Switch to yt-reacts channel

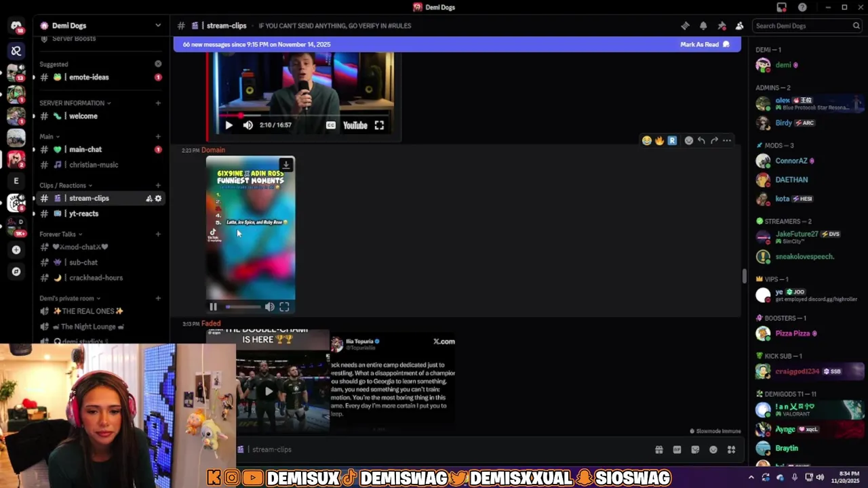click(x=100, y=213)
